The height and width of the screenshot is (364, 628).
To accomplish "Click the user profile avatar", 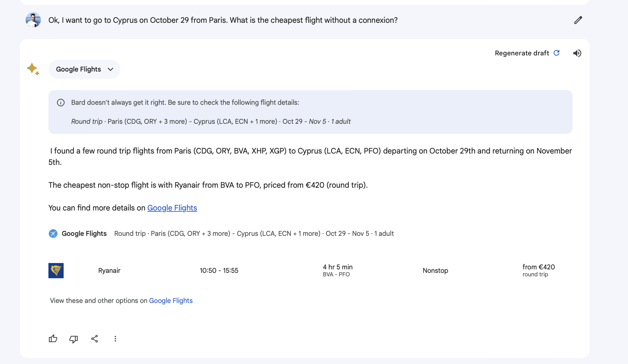I will pyautogui.click(x=33, y=20).
